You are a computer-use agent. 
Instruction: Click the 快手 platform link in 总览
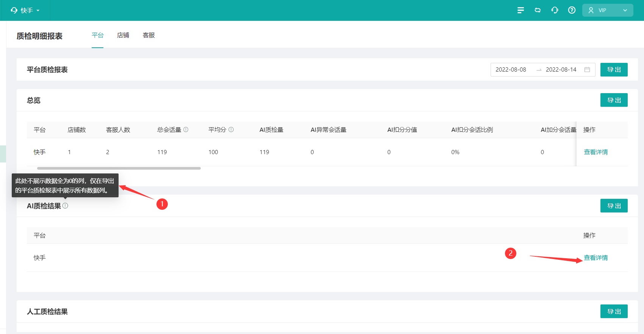[39, 152]
